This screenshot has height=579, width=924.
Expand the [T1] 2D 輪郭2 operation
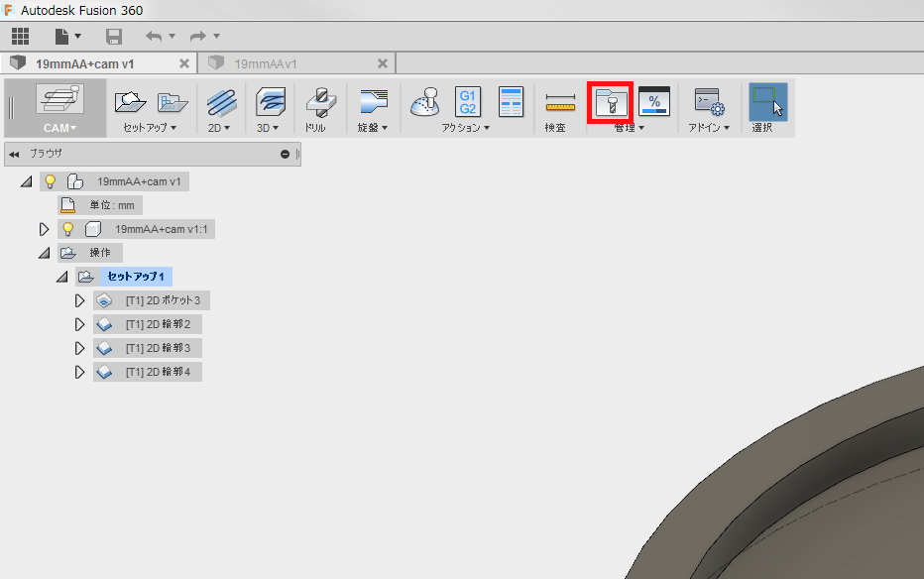point(79,324)
